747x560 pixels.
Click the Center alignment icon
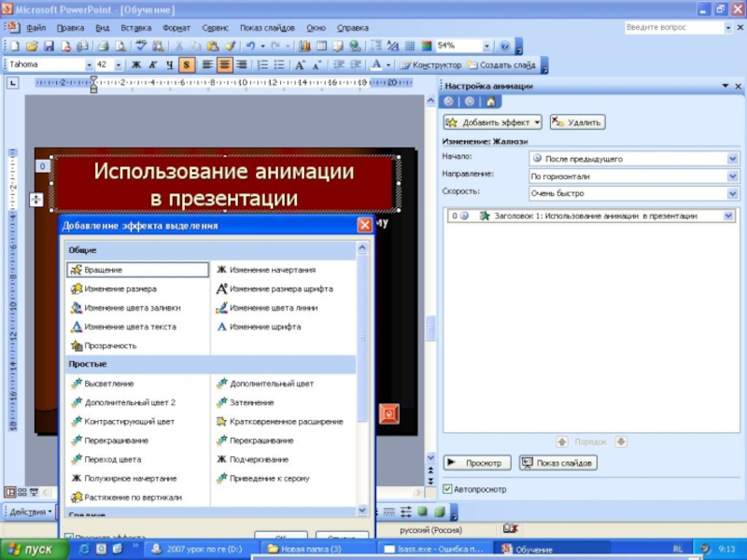(x=224, y=65)
